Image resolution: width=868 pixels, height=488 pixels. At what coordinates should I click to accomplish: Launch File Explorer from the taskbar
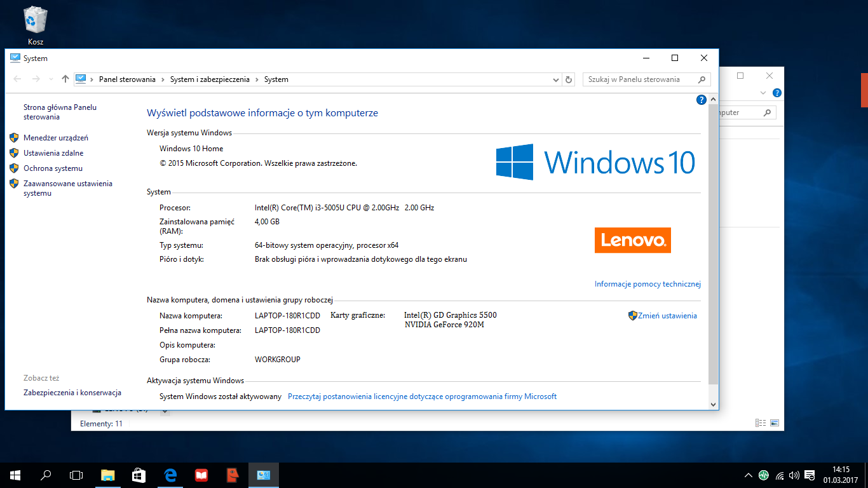[x=108, y=475]
